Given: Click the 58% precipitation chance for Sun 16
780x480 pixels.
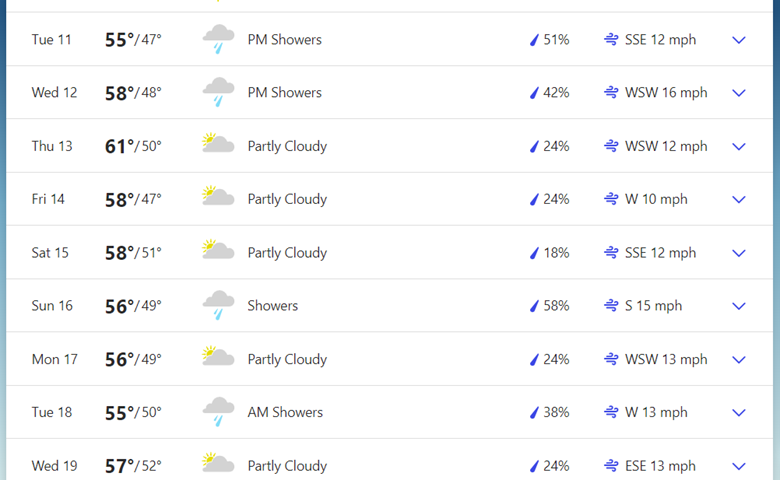Looking at the screenshot, I should pyautogui.click(x=556, y=306).
